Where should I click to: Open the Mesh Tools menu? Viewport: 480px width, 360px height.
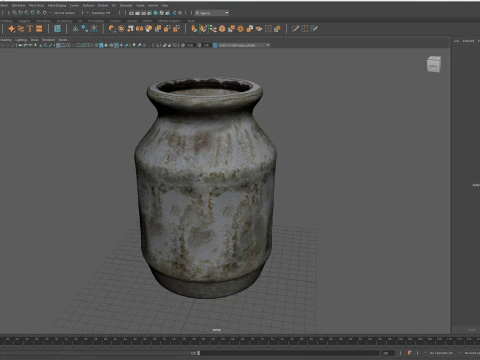point(36,5)
